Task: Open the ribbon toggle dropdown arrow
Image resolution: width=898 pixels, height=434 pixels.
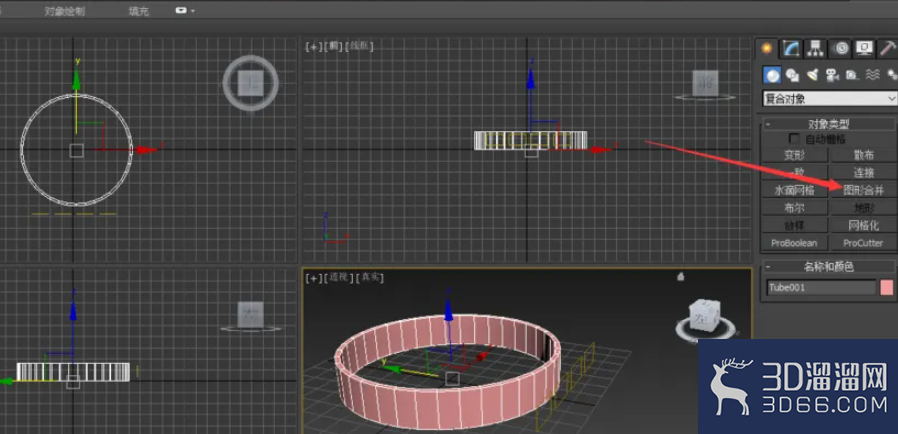Action: 193,11
